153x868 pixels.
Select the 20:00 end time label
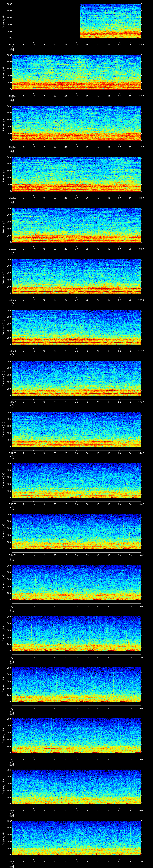(x=141, y=810)
